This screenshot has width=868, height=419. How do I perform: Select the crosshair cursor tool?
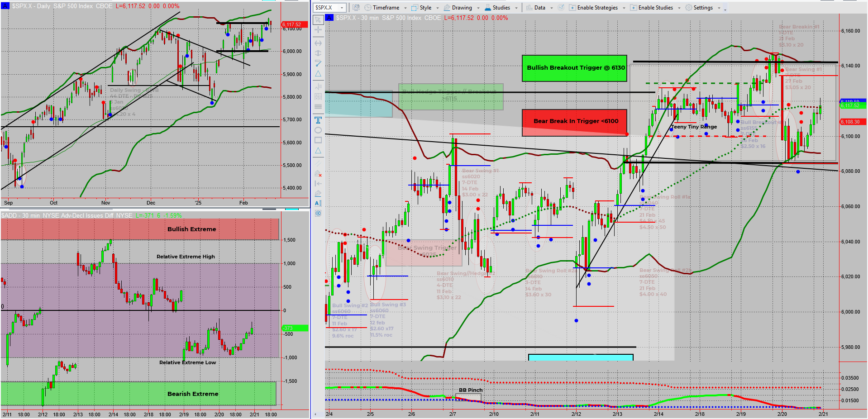318,30
